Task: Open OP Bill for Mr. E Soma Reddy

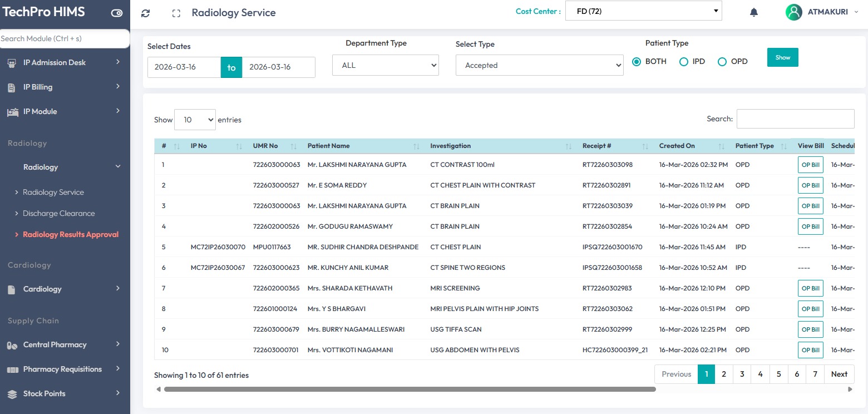Action: (810, 185)
